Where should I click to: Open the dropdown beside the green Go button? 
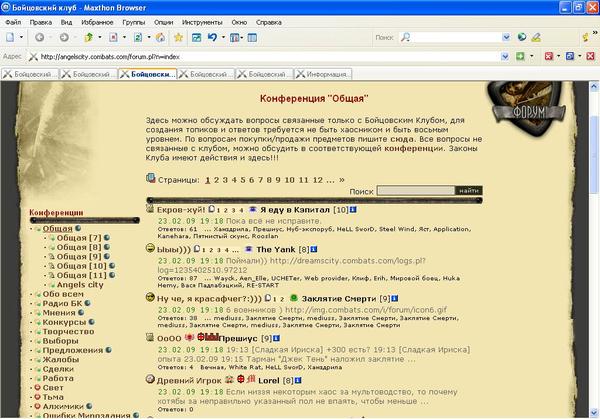tap(532, 56)
